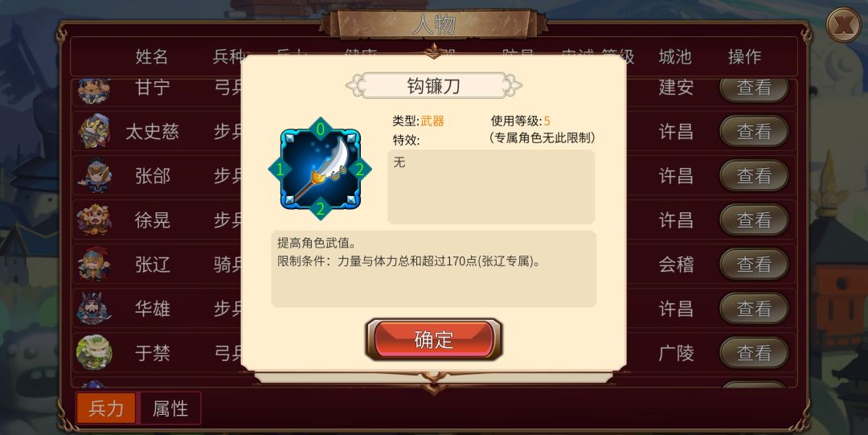Select the 兵力 tab
Image resolution: width=868 pixels, height=435 pixels.
pyautogui.click(x=106, y=408)
